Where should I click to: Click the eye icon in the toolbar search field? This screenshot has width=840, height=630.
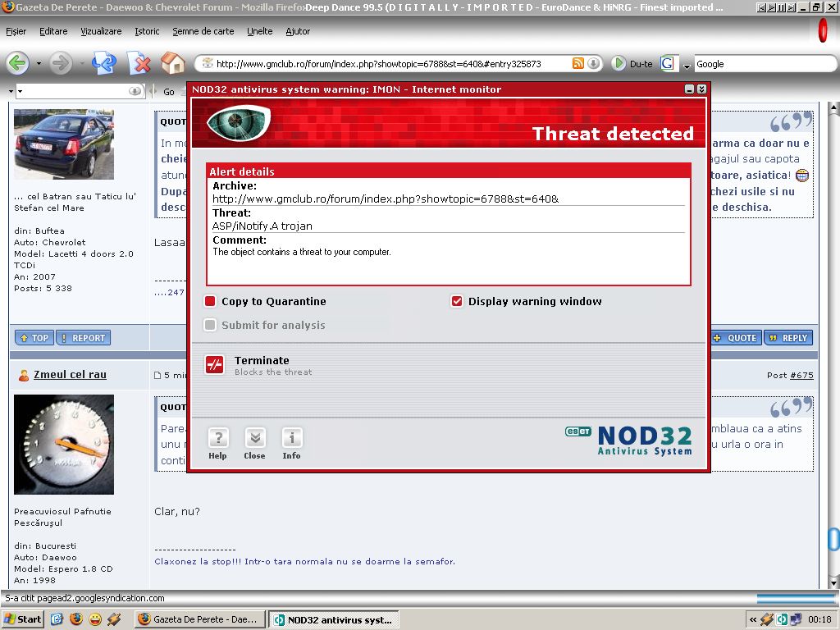tap(135, 91)
